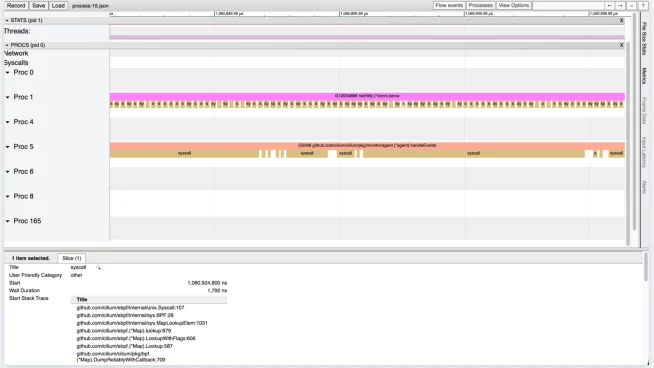Open the Processes dropdown
The width and height of the screenshot is (654, 368).
(480, 5)
